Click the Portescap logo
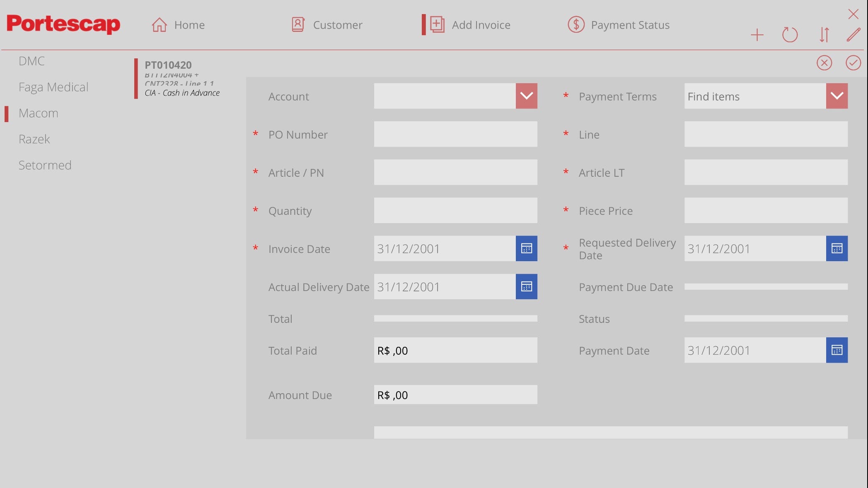Screen dimensions: 868x488 point(63,24)
